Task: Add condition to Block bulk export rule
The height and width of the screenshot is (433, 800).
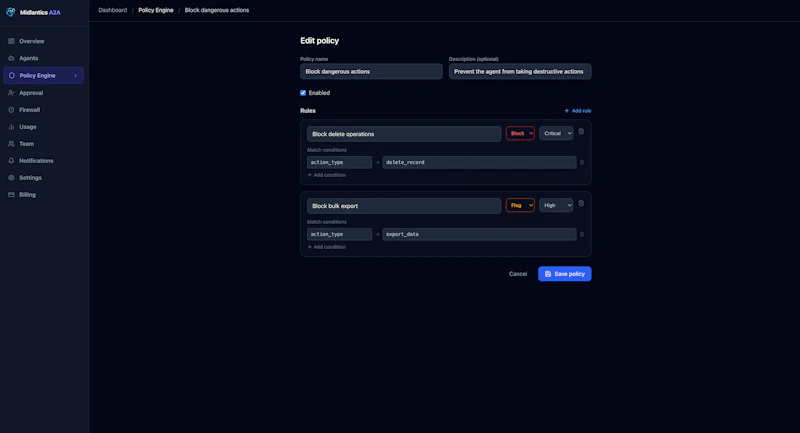Action: tap(327, 247)
